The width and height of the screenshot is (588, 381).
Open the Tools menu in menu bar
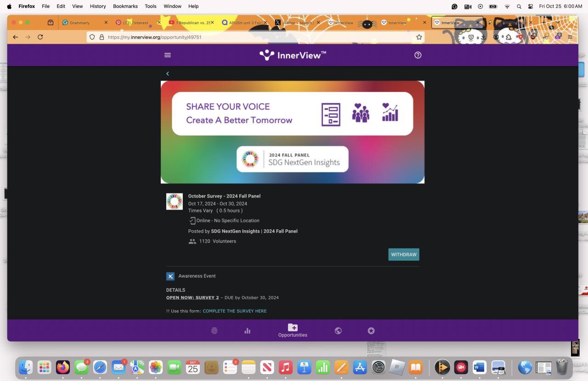pyautogui.click(x=150, y=6)
